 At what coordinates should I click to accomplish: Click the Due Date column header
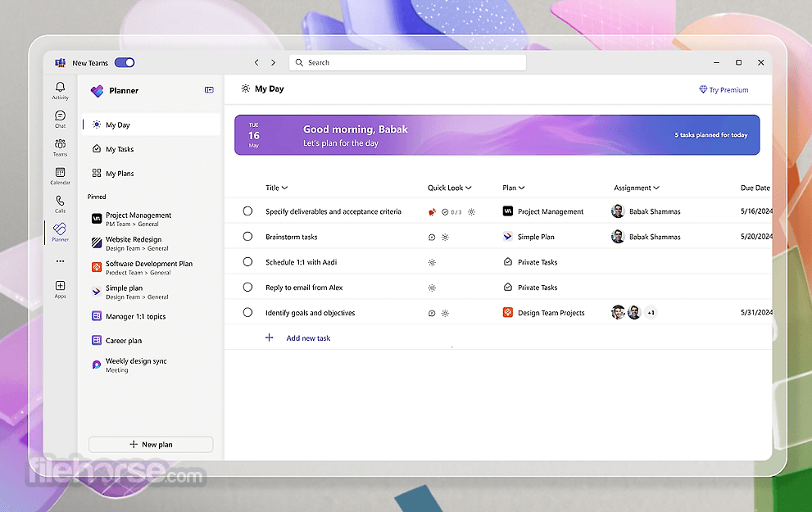755,188
